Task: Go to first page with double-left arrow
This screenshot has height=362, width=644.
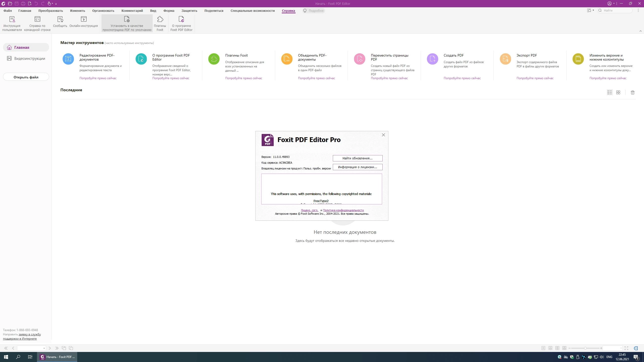Action: (x=6, y=348)
